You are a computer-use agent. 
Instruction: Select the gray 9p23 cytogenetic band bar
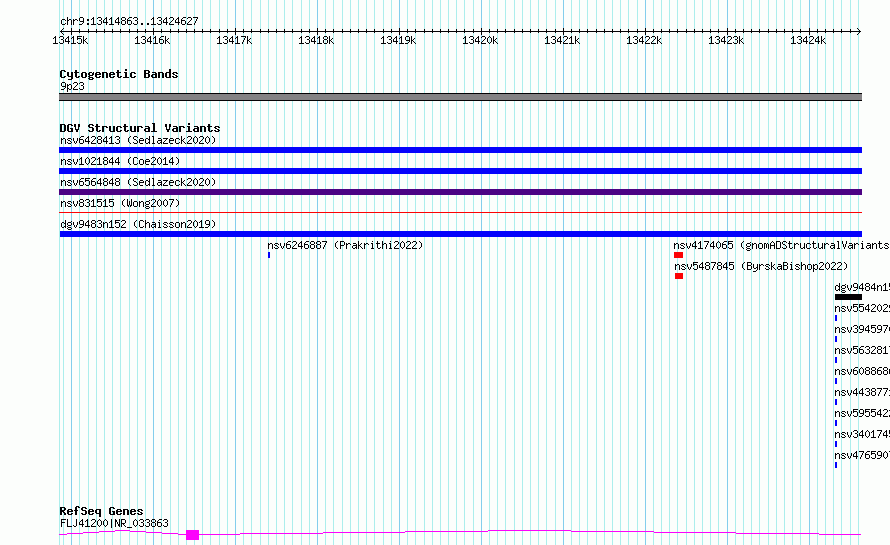[x=460, y=97]
